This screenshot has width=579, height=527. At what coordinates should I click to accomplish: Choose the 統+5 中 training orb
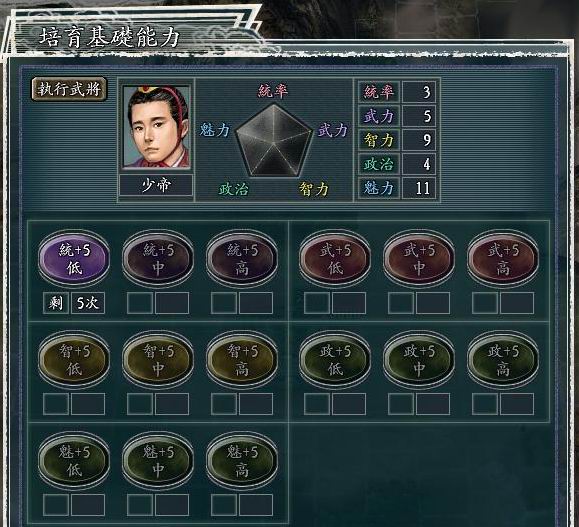click(158, 258)
